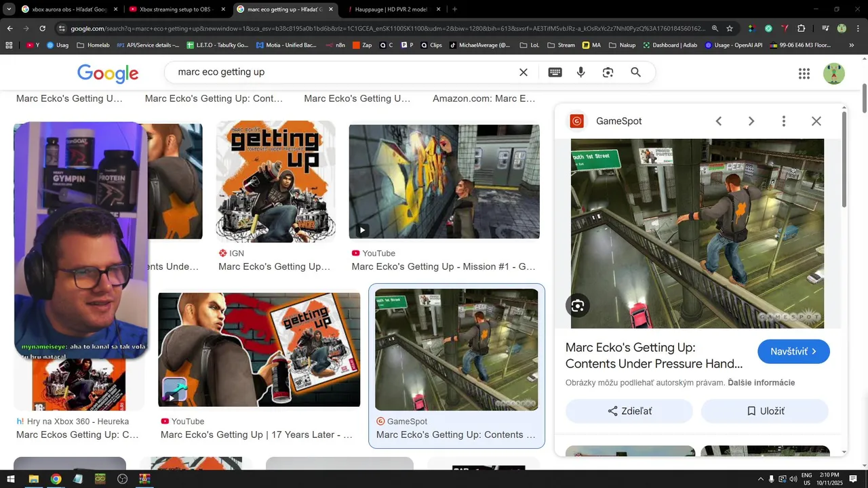The width and height of the screenshot is (868, 488).
Task: Click the address bar URL
Action: (388, 28)
